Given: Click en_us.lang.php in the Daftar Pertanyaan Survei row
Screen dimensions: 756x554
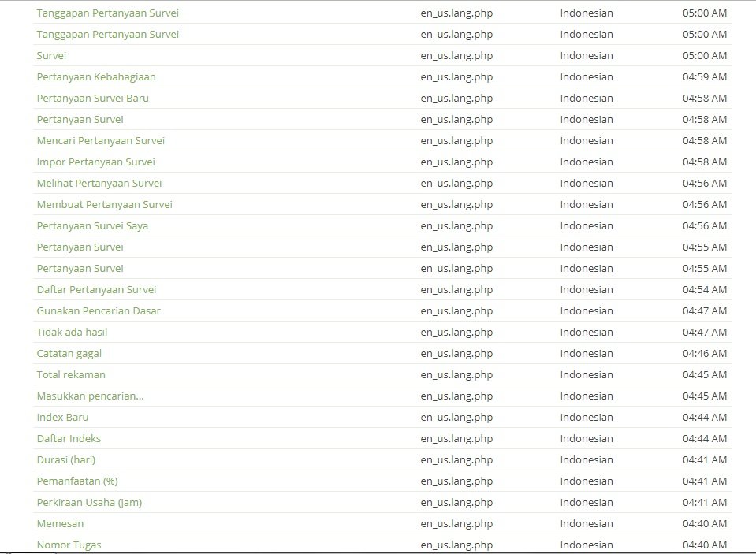Looking at the screenshot, I should [456, 290].
